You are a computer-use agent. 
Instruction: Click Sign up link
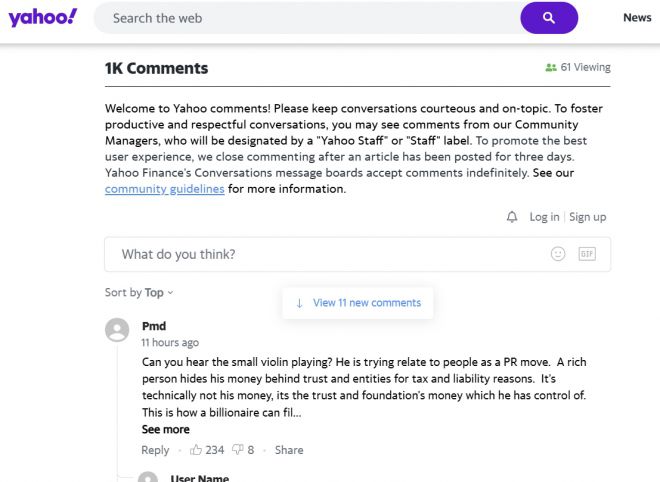tap(587, 217)
